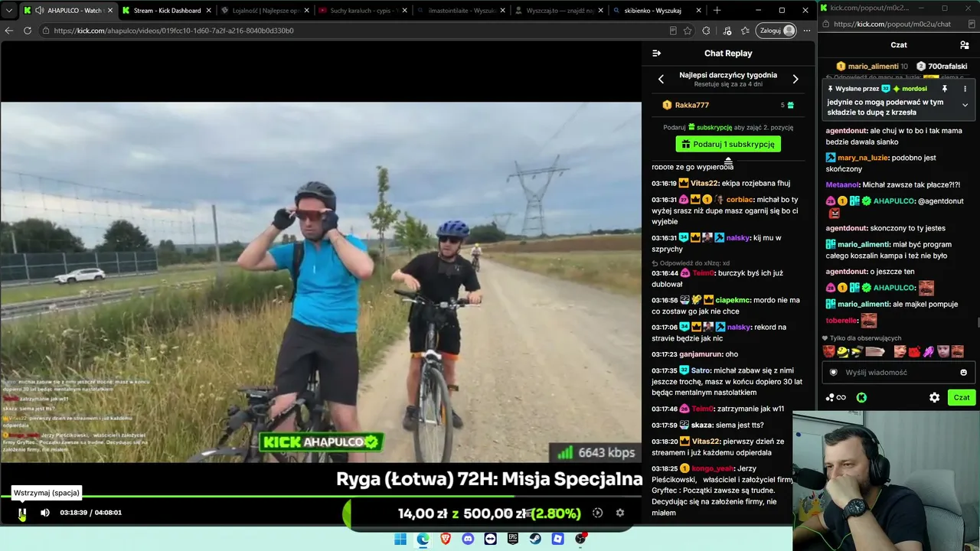This screenshot has width=980, height=551.
Task: Open the browser tab list dropdown
Action: point(9,11)
